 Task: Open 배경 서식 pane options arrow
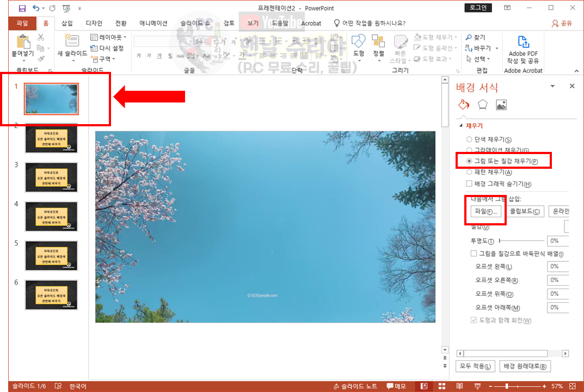pyautogui.click(x=553, y=86)
